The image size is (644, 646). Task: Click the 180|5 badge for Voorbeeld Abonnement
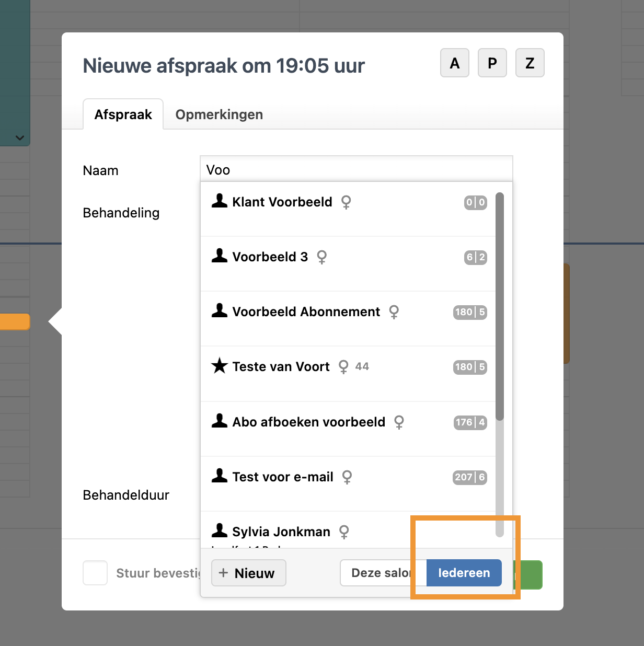coord(470,312)
